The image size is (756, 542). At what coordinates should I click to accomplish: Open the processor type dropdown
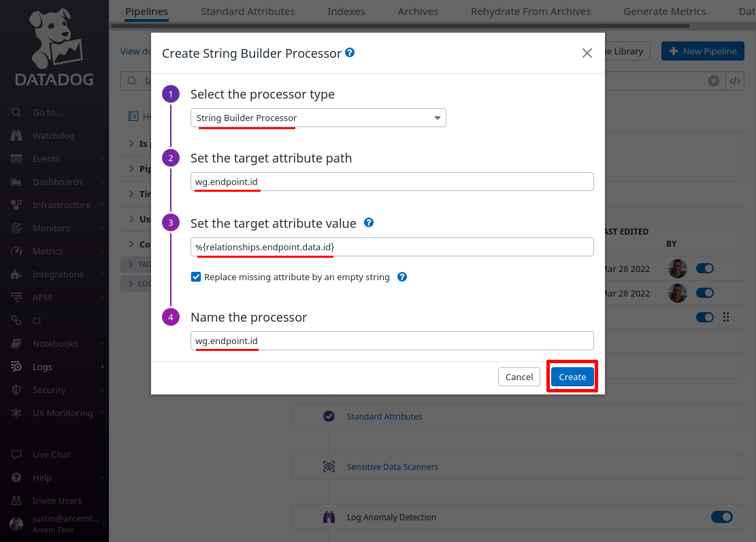[318, 118]
